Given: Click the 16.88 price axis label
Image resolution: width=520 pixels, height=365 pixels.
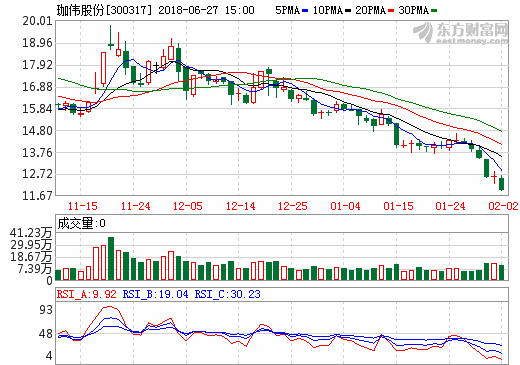Looking at the screenshot, I should coord(38,87).
